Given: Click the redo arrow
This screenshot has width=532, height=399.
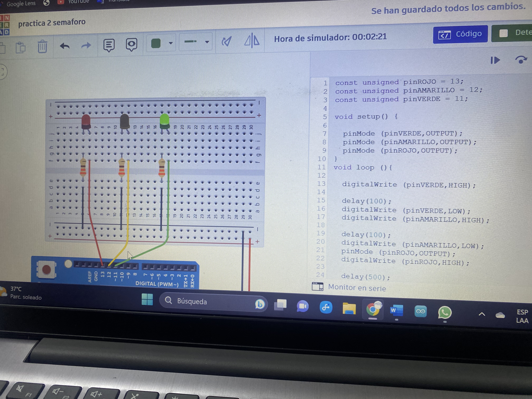Looking at the screenshot, I should (x=86, y=45).
